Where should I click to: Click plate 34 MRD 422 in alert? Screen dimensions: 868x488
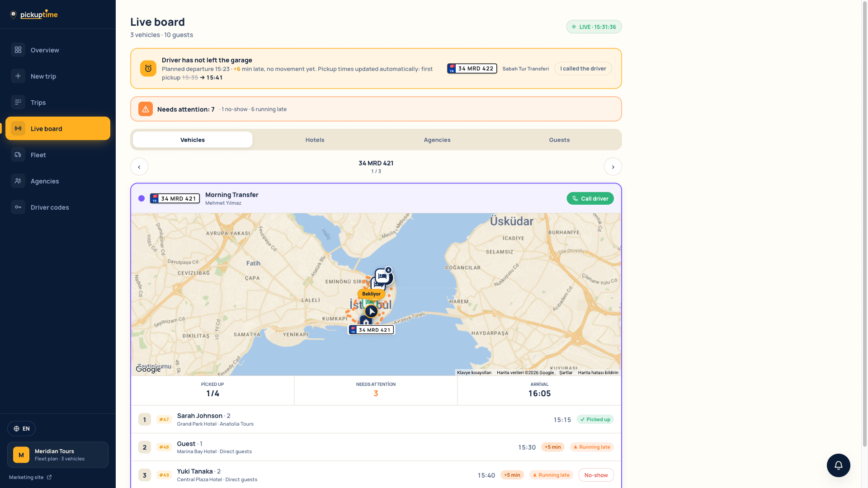472,69
